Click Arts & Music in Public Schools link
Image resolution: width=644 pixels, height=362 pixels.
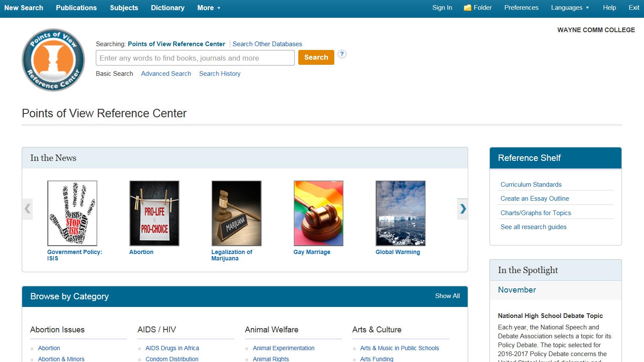(x=400, y=348)
